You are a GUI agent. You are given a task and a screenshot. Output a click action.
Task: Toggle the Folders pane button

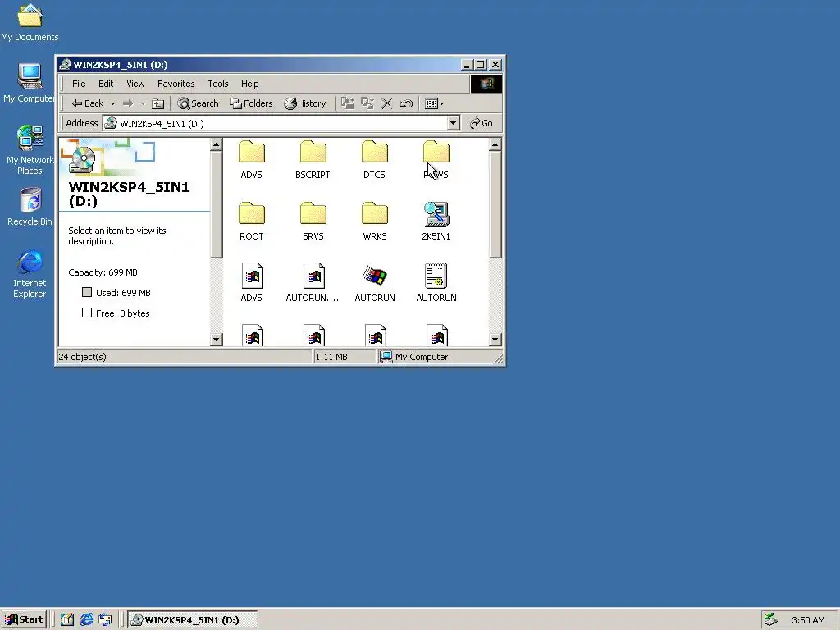click(251, 103)
